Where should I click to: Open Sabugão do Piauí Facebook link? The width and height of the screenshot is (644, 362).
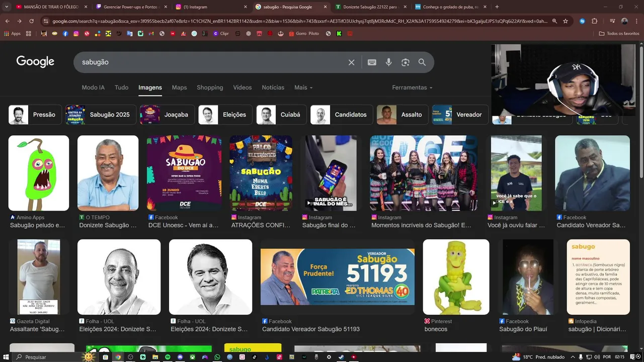pos(523,329)
